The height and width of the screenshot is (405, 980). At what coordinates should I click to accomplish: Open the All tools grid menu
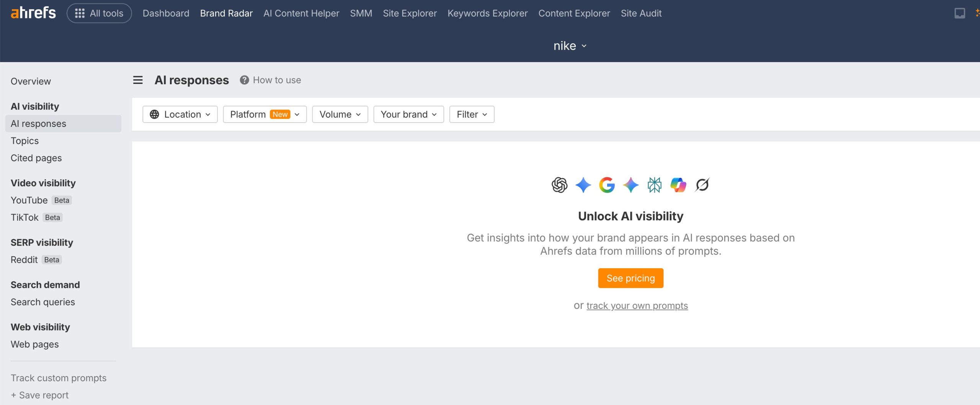(99, 13)
